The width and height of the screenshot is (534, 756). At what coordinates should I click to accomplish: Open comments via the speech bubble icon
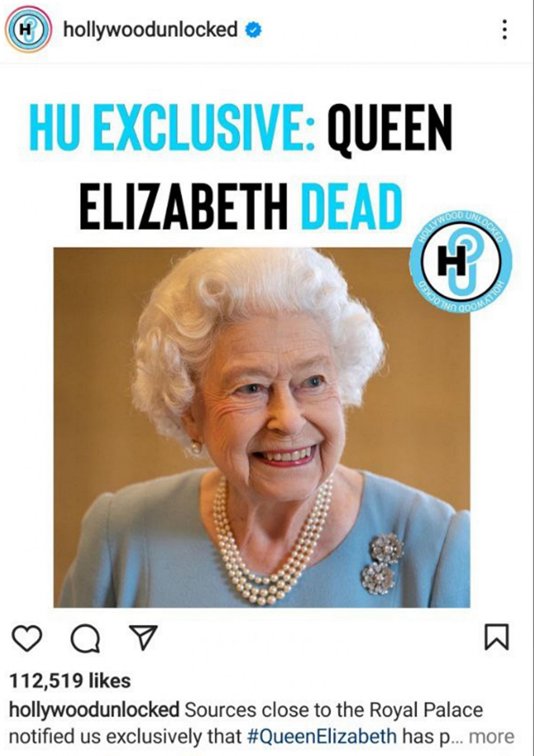pos(86,638)
